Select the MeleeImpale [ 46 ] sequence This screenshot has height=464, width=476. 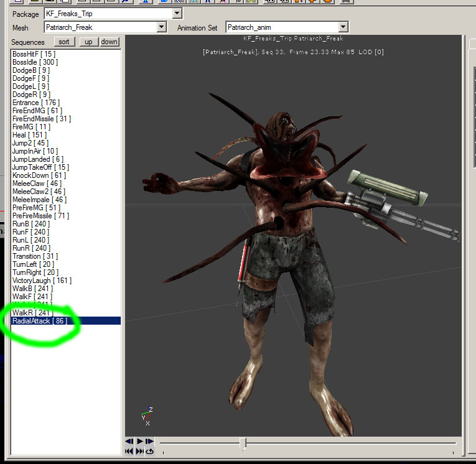coord(65,200)
